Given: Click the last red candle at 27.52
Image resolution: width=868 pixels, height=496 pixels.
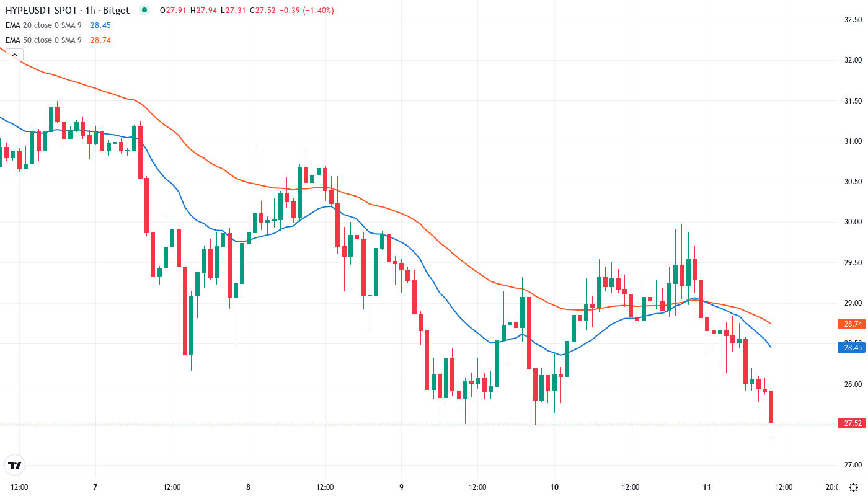Looking at the screenshot, I should click(771, 407).
